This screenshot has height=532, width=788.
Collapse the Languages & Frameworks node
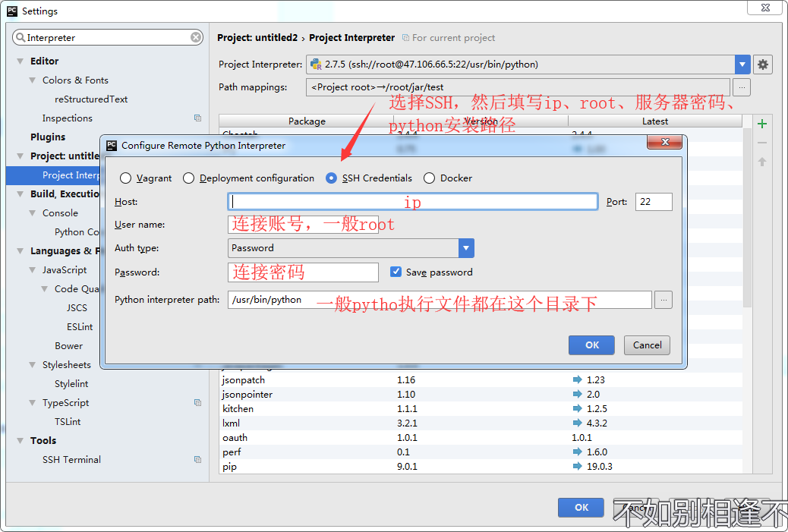click(20, 250)
